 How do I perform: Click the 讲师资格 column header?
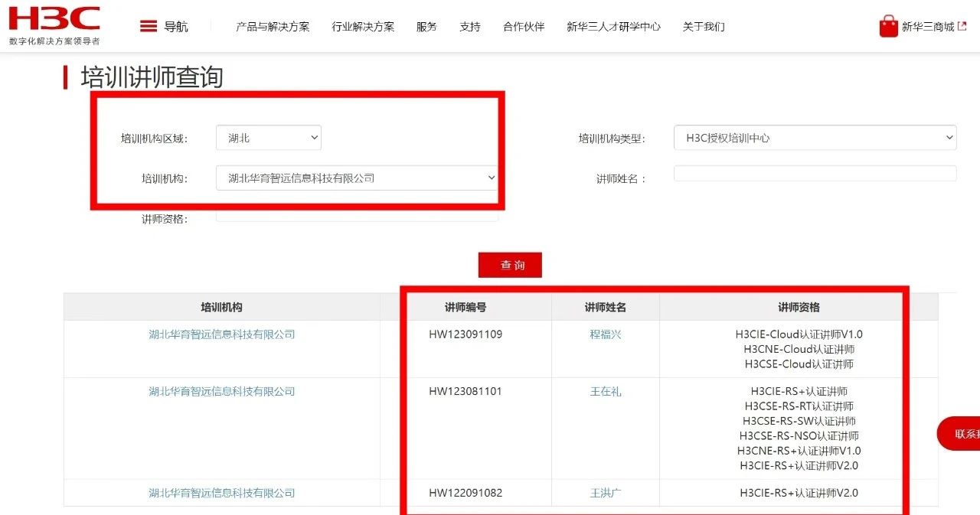799,307
